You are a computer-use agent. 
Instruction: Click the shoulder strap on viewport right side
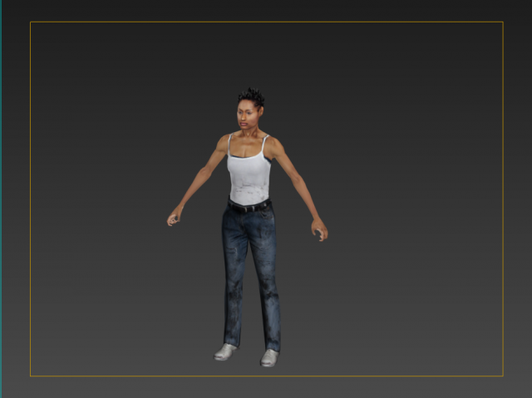point(265,144)
